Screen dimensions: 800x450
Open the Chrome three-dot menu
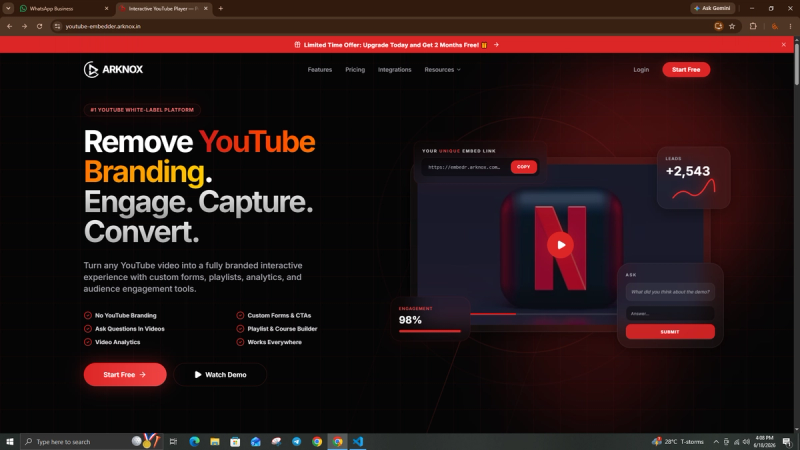pos(790,26)
